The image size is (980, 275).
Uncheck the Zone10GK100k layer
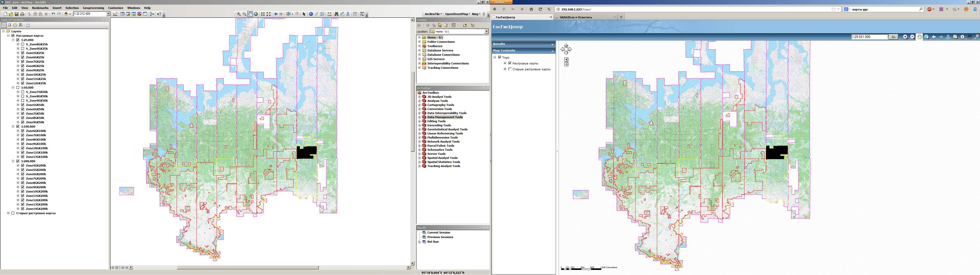pos(22,148)
